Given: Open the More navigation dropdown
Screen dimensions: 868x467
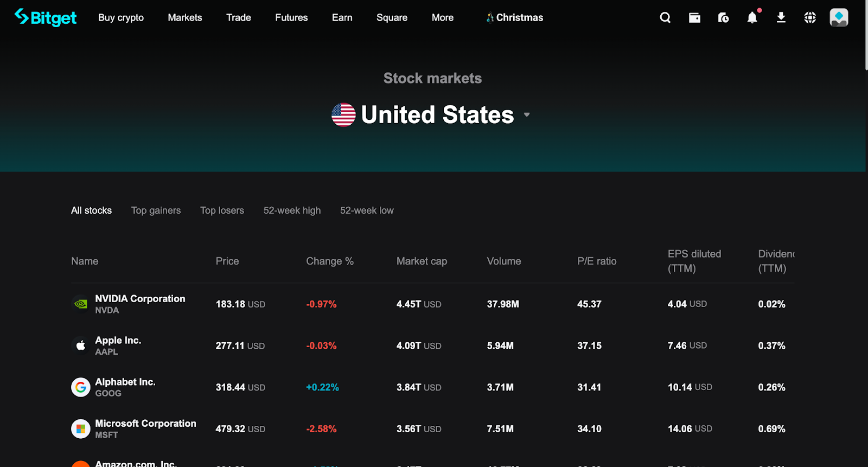Looking at the screenshot, I should click(x=442, y=17).
